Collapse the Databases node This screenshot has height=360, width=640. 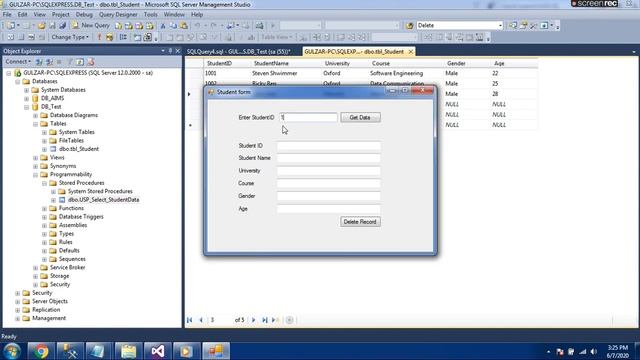pyautogui.click(x=18, y=81)
